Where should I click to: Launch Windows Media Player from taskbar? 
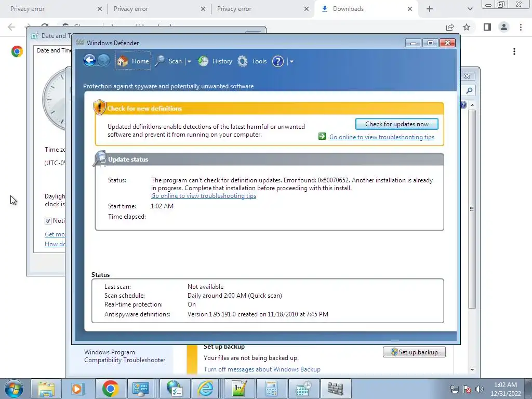pos(78,389)
